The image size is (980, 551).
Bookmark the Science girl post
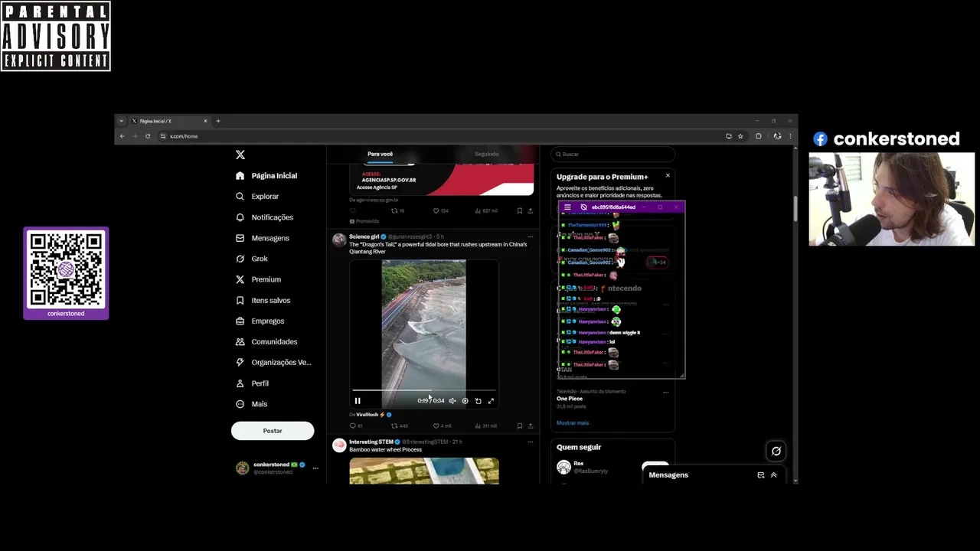(x=519, y=425)
